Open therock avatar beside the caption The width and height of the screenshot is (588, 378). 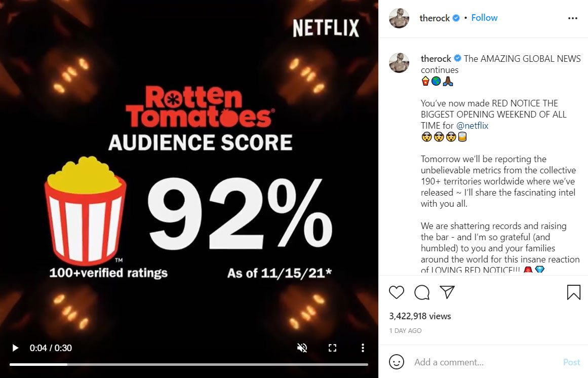(399, 63)
